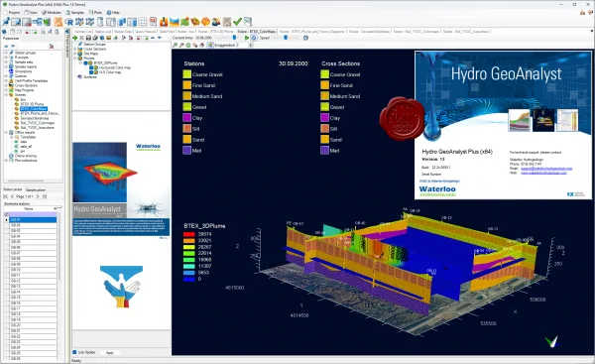Expand the Plot collections tree node
595x364 pixels.
click(6, 161)
